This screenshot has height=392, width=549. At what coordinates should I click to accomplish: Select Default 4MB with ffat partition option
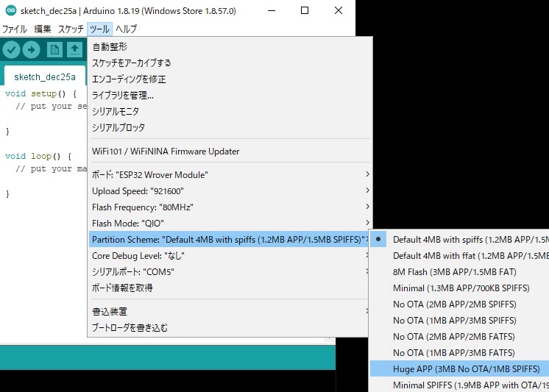459,256
